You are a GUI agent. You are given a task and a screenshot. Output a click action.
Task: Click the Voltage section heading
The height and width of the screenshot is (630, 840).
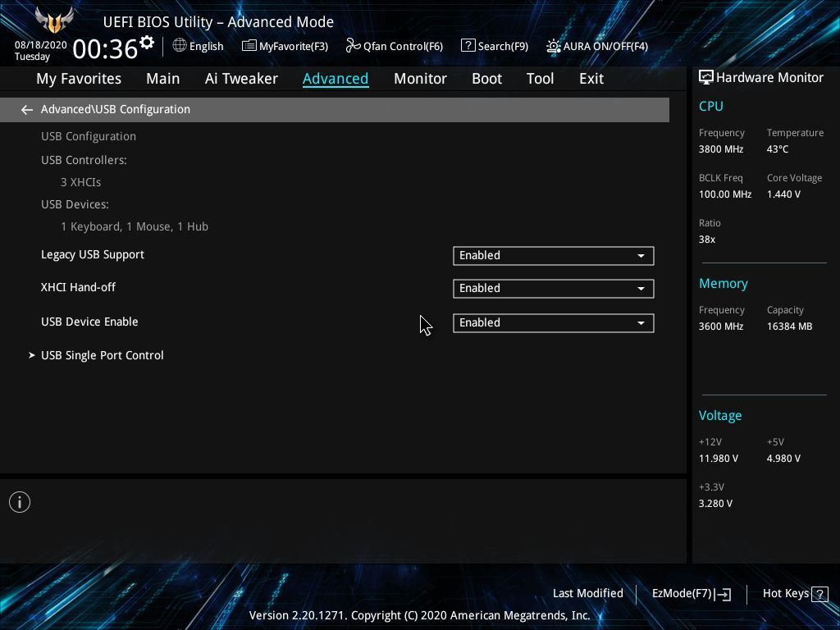coord(720,415)
